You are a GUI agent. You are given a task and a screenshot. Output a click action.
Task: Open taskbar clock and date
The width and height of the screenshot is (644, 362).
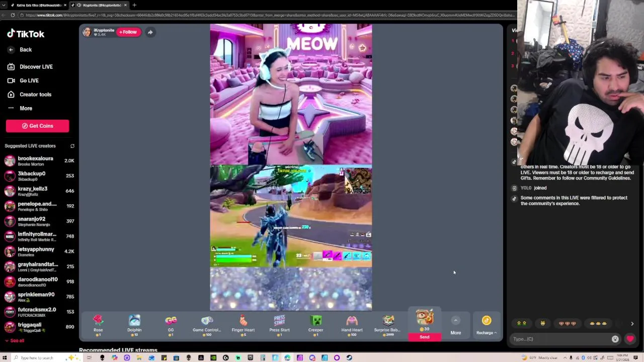pyautogui.click(x=622, y=357)
